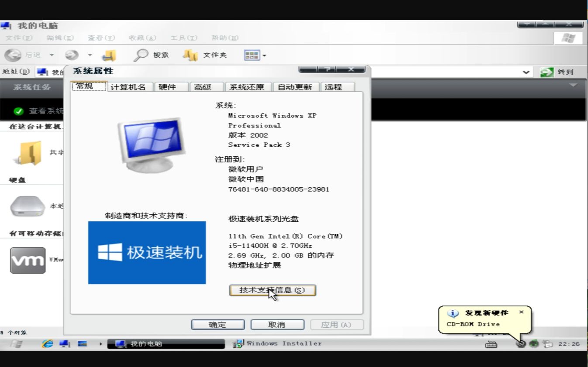Click the Windows flag logo in My Computer

[568, 38]
